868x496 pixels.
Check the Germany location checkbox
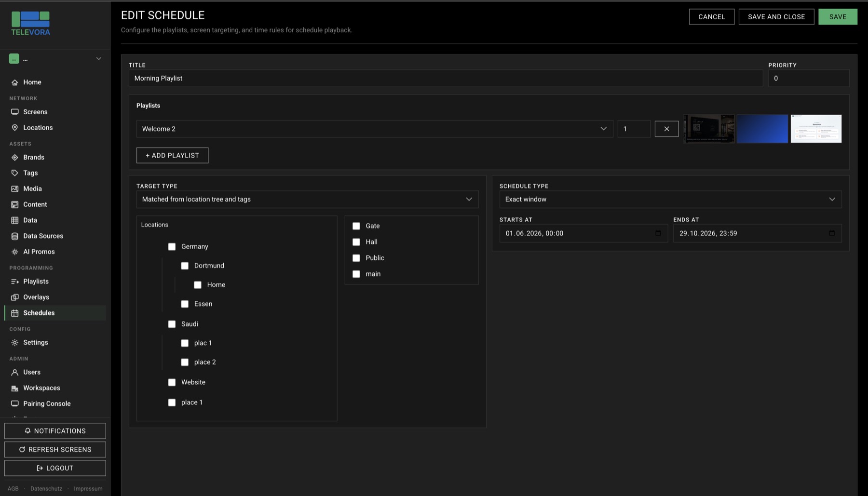pos(172,247)
